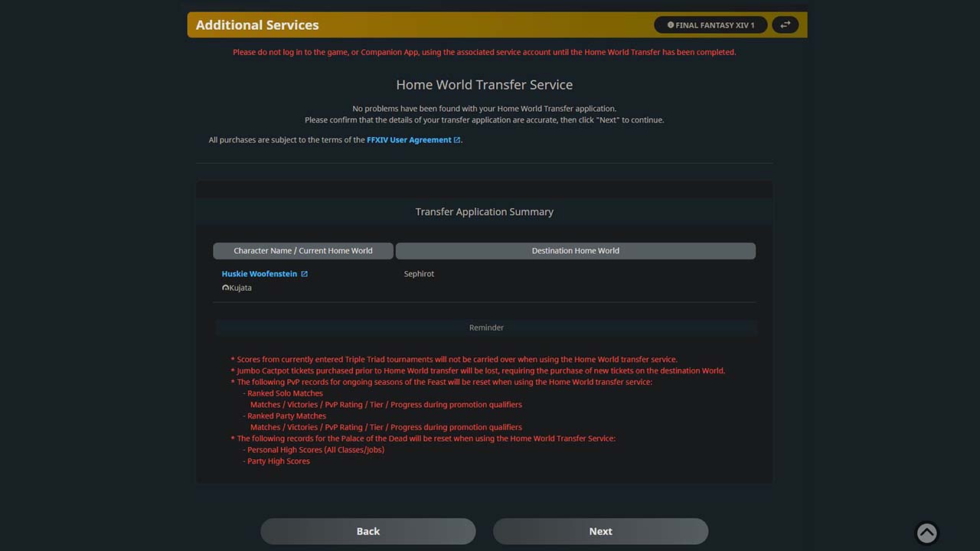This screenshot has height=551, width=980.
Task: Click the crossed arrows transfer icon in the header
Action: point(785,24)
